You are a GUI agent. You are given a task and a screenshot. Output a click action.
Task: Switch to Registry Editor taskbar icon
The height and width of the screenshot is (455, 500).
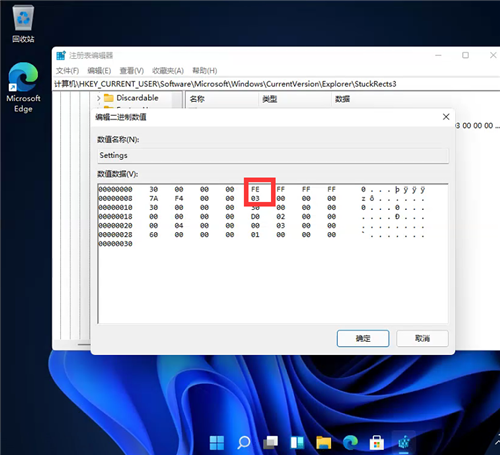coord(404,443)
